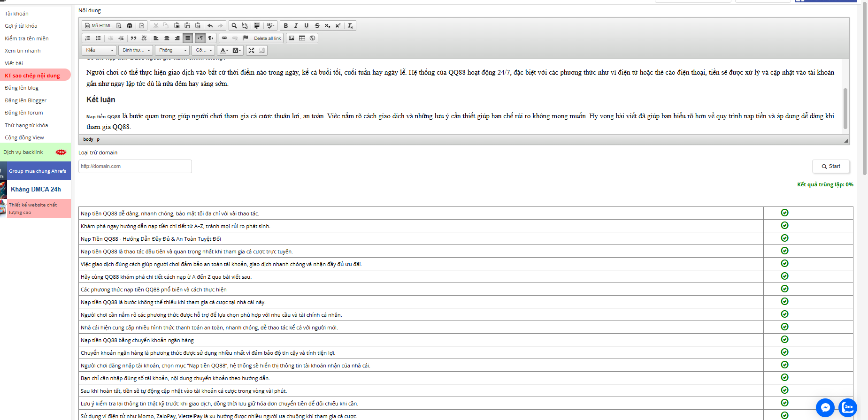Open the background color picker
Image resolution: width=868 pixels, height=420 pixels.
click(237, 50)
